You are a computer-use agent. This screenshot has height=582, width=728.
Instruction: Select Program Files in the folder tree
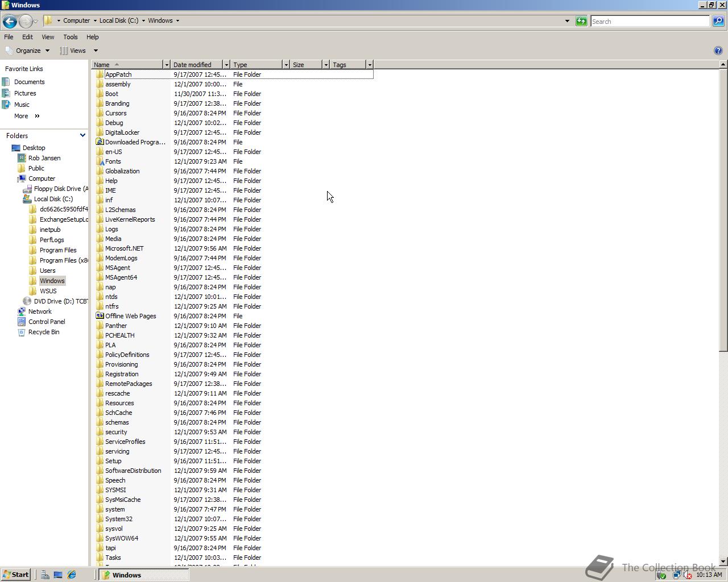pyautogui.click(x=58, y=250)
